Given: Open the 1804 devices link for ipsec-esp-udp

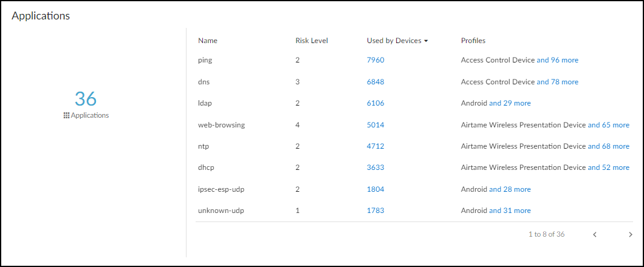Looking at the screenshot, I should click(x=375, y=189).
